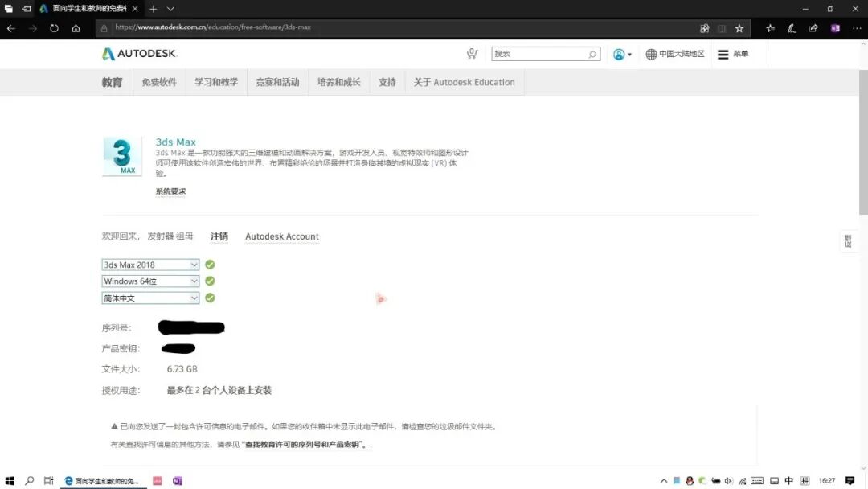868x489 pixels.
Task: Click the set tabs aside icon
Action: pos(26,9)
